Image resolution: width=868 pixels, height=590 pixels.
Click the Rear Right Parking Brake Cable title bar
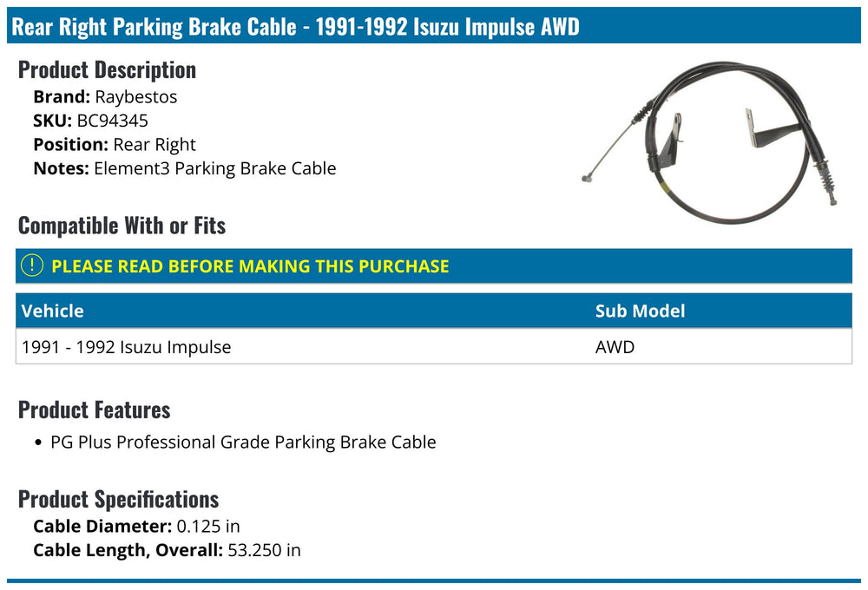[433, 26]
